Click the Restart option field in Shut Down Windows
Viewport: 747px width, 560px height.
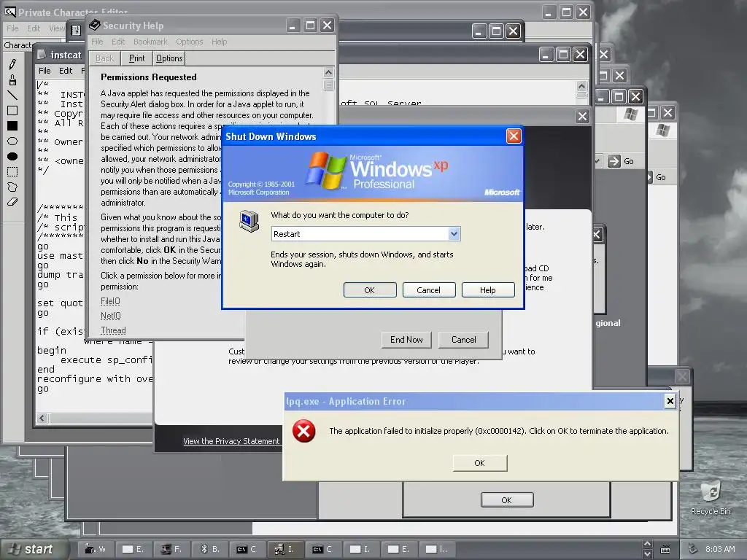[x=366, y=234]
